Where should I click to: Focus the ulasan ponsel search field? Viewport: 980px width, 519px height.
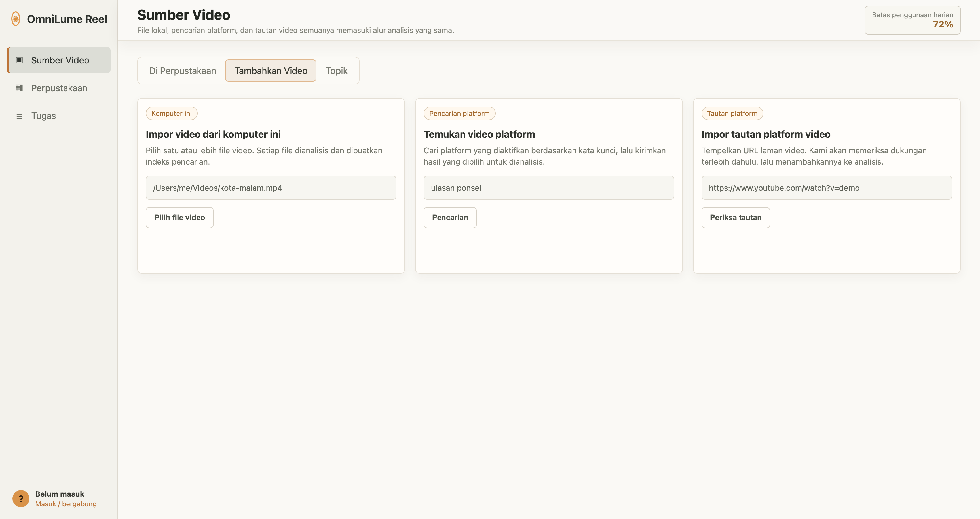tap(549, 188)
